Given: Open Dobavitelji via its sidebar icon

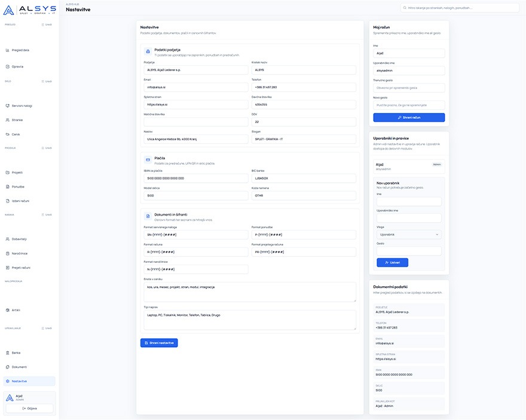Looking at the screenshot, I should point(7,240).
